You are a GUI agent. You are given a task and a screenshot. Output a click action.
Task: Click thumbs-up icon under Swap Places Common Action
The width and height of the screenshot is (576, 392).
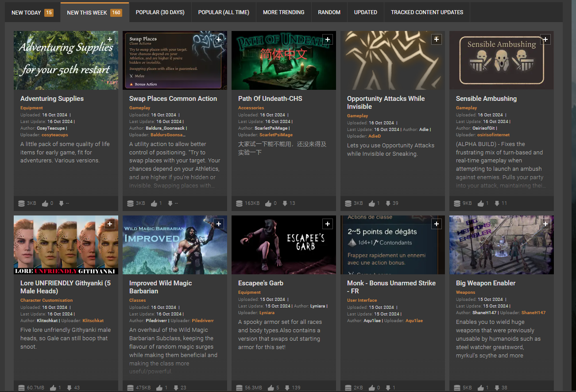click(154, 204)
